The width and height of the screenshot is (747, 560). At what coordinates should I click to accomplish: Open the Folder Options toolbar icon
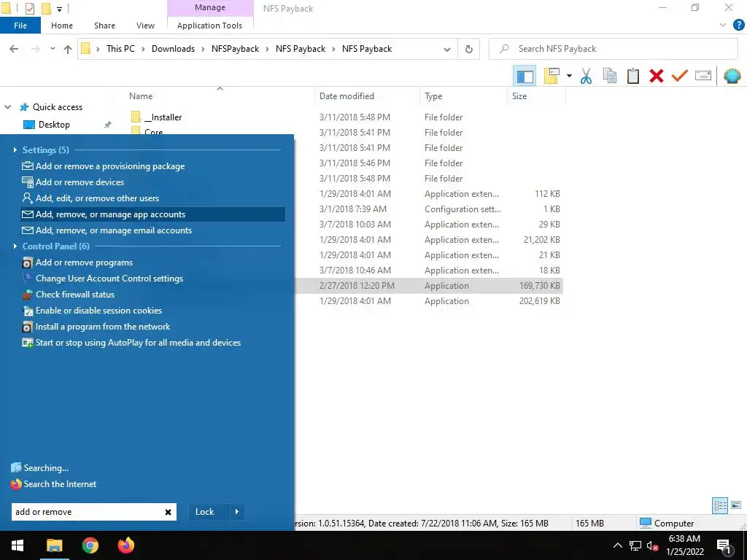551,76
